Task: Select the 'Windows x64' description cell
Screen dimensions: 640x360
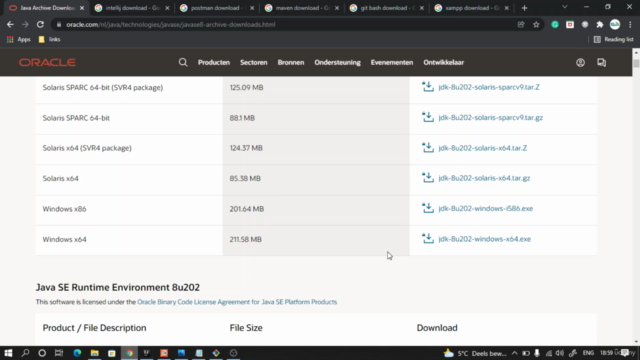Action: pyautogui.click(x=129, y=239)
